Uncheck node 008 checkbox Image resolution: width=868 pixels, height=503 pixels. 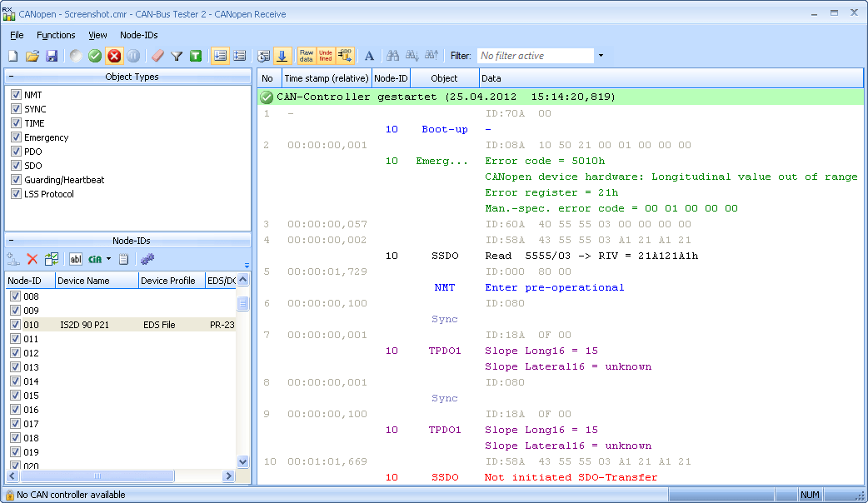click(16, 296)
